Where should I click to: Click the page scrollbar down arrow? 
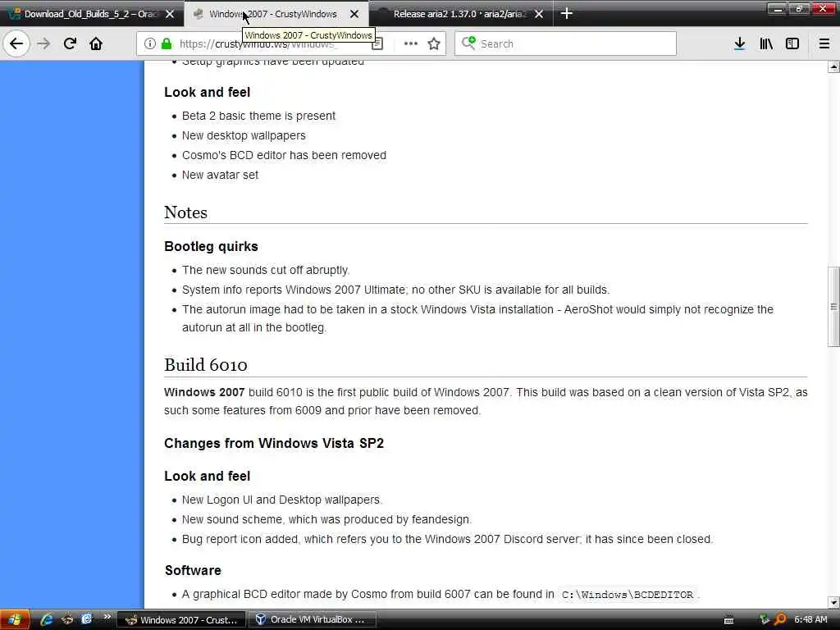[x=833, y=602]
